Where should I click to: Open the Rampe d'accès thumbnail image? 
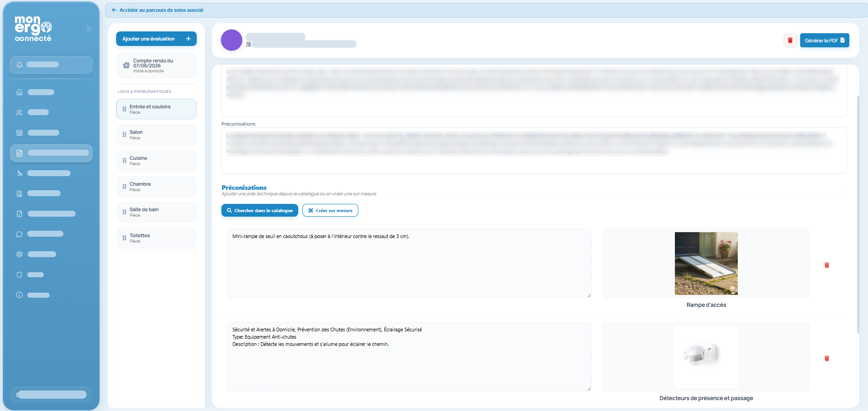click(x=706, y=264)
